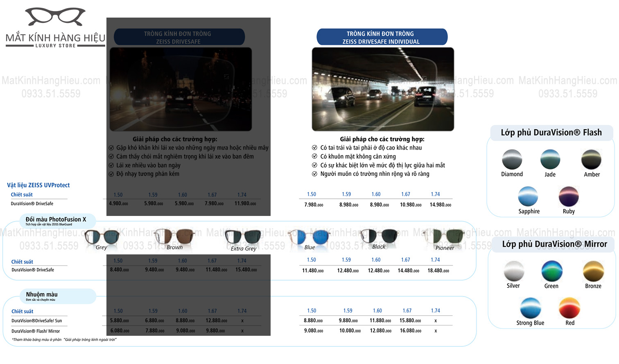
Task: Click the cat-eye glasses logo icon
Action: point(55,17)
